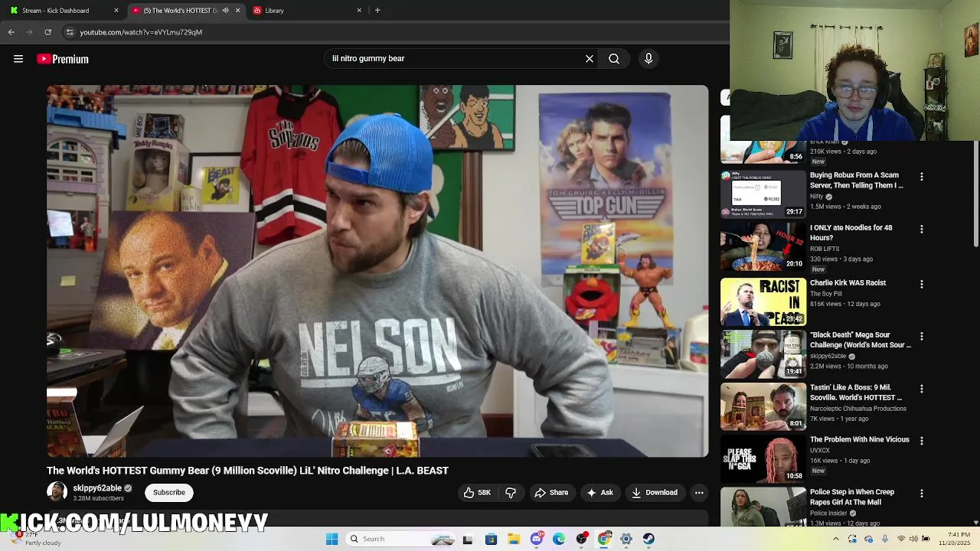Open File Explorer from the taskbar

coord(514,539)
